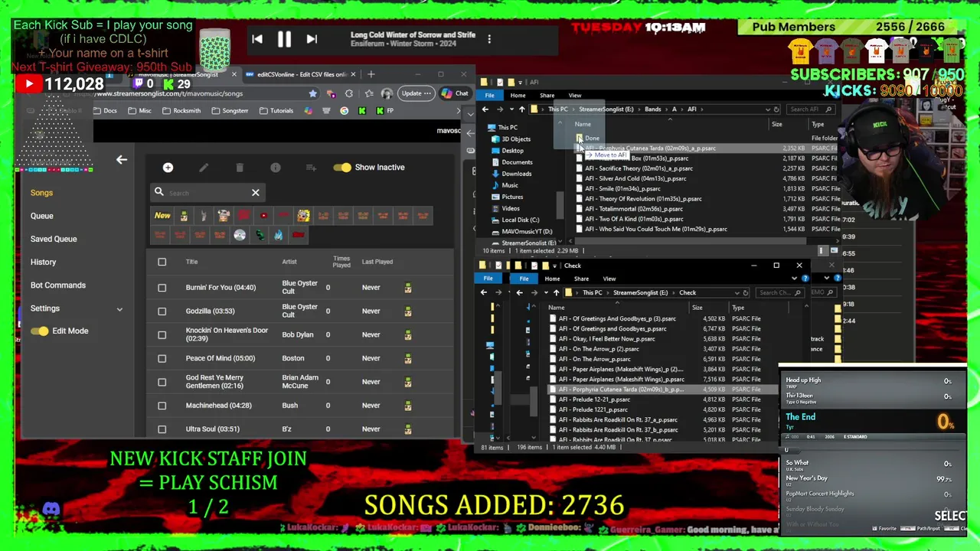The height and width of the screenshot is (551, 980).
Task: Open the Songsterr bookmark folder
Action: 229,111
